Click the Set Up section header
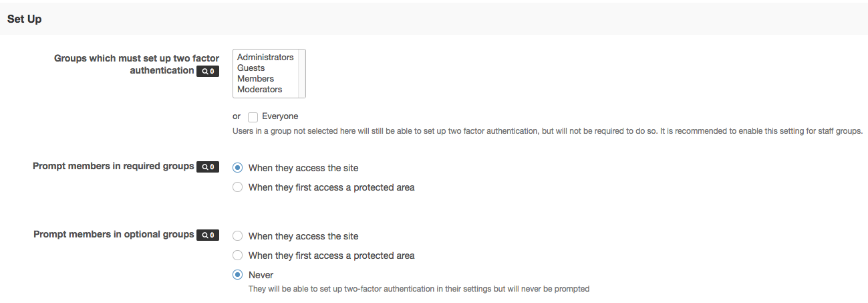This screenshot has height=303, width=868. coord(25,19)
